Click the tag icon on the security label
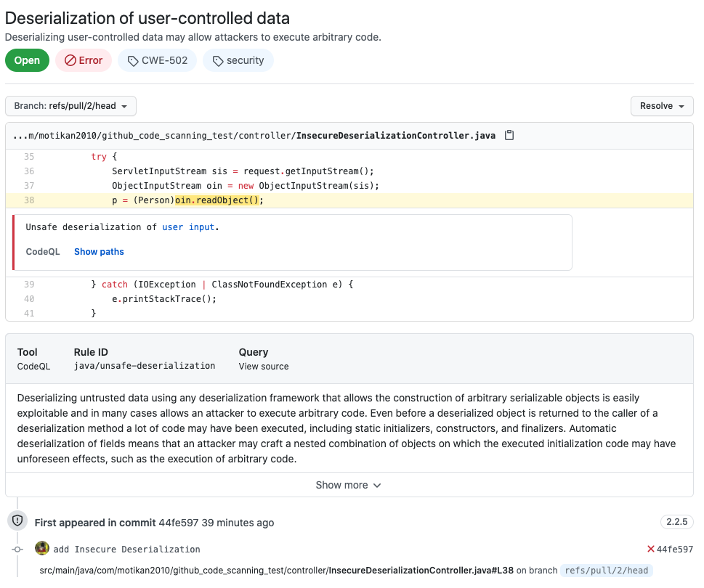Viewport: 704px width, 588px height. click(x=217, y=61)
